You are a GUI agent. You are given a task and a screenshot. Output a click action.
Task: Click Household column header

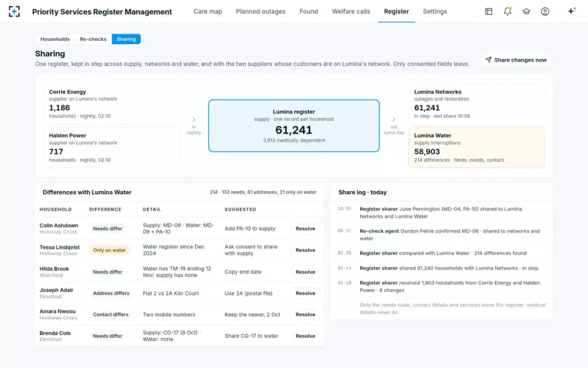tap(56, 210)
